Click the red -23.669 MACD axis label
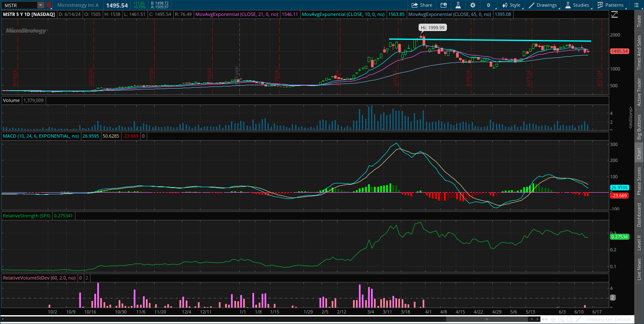The width and height of the screenshot is (644, 324). click(619, 196)
